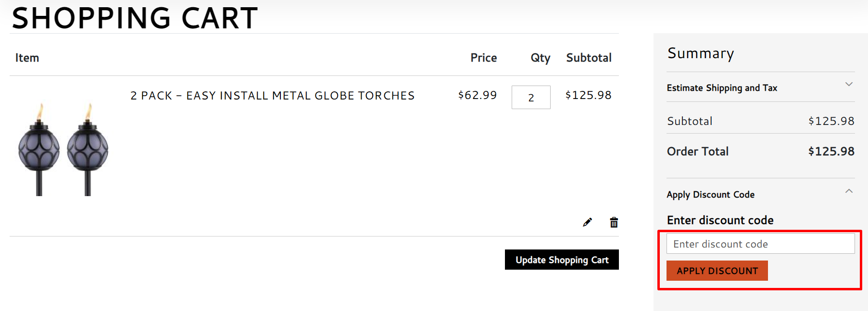Click the Subtotal column header in table
This screenshot has height=311, width=868.
[589, 58]
